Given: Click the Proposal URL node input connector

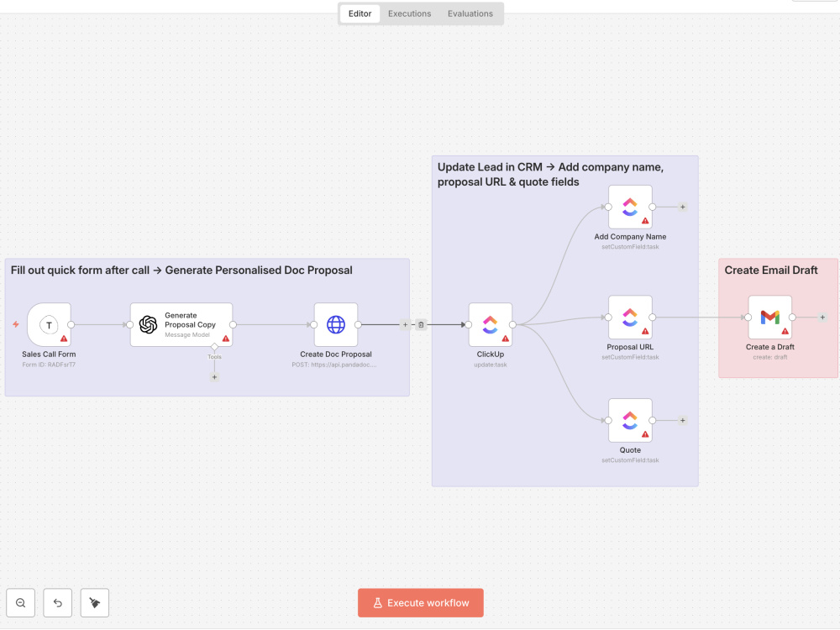Looking at the screenshot, I should coord(608,318).
